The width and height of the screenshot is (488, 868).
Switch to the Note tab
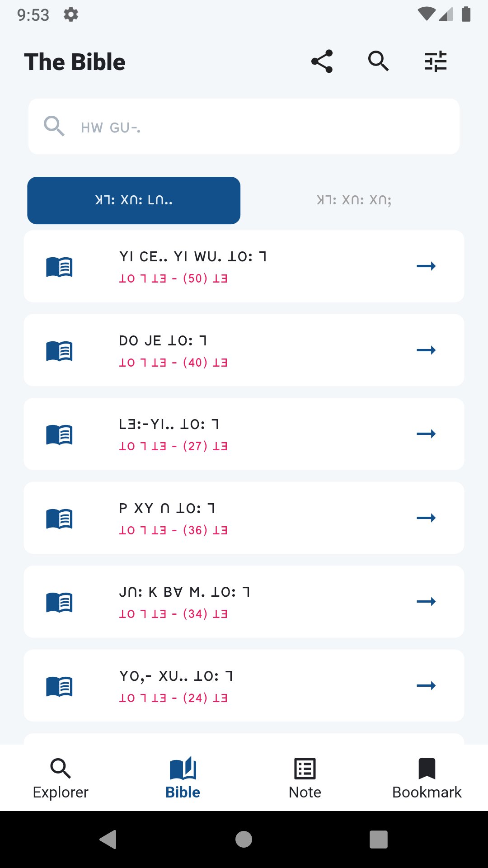tap(305, 778)
